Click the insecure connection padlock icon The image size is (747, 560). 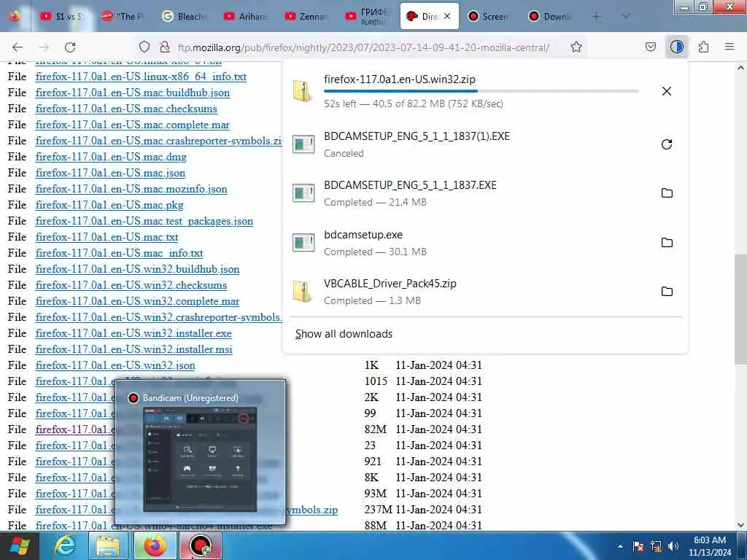pos(165,47)
